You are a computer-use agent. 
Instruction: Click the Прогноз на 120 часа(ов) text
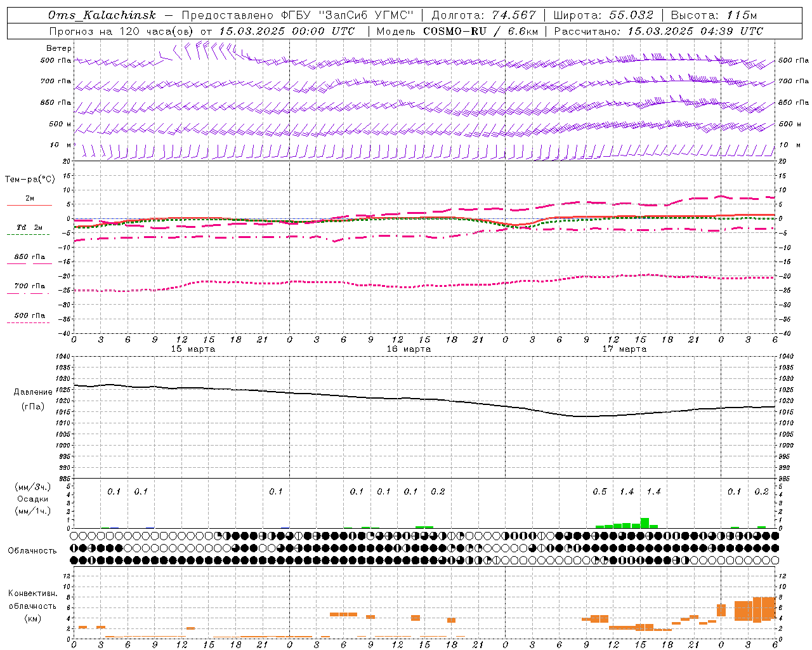point(122,31)
